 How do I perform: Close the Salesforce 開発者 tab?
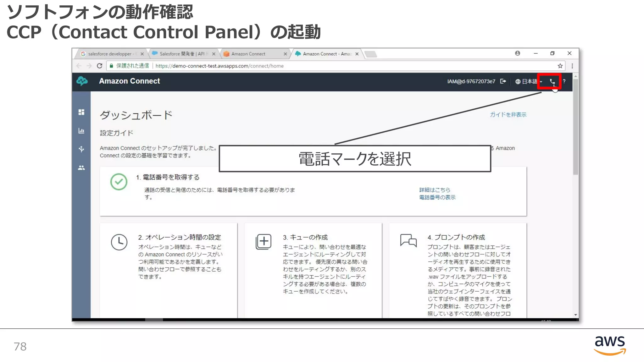[214, 54]
